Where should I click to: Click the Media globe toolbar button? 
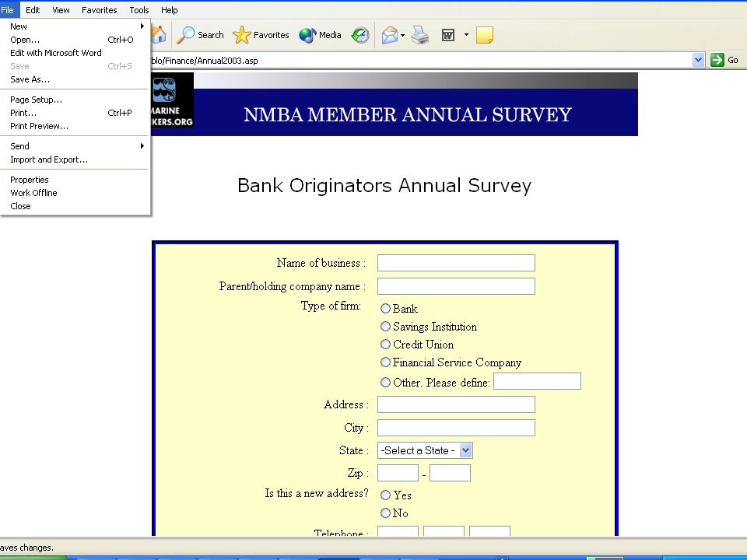pyautogui.click(x=320, y=35)
